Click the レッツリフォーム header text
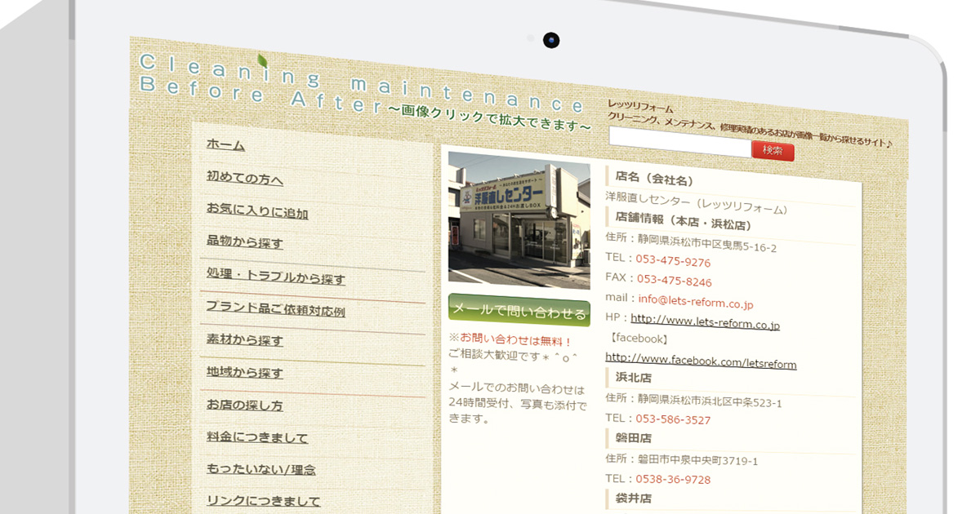This screenshot has width=980, height=514. (x=641, y=108)
